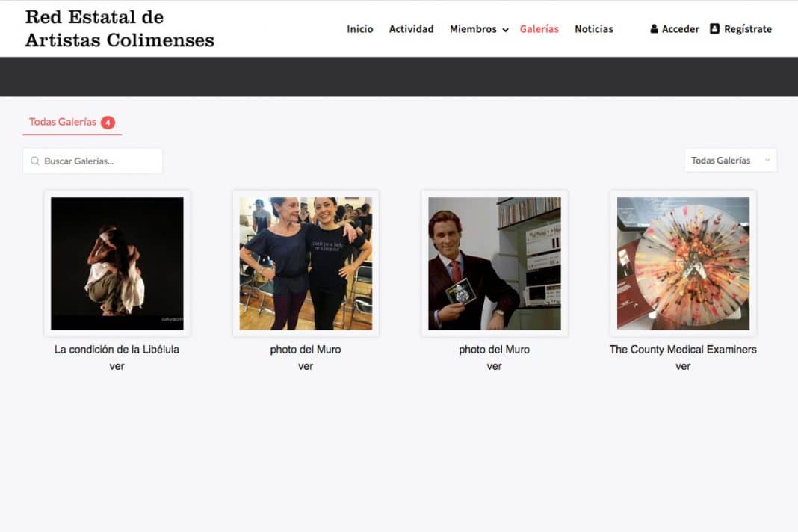This screenshot has width=798, height=532.
Task: Open the man in suit photo del Muro thumbnail
Action: click(495, 263)
